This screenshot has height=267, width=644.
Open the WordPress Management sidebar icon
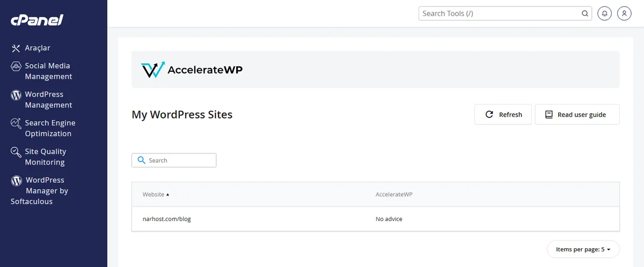pyautogui.click(x=16, y=95)
